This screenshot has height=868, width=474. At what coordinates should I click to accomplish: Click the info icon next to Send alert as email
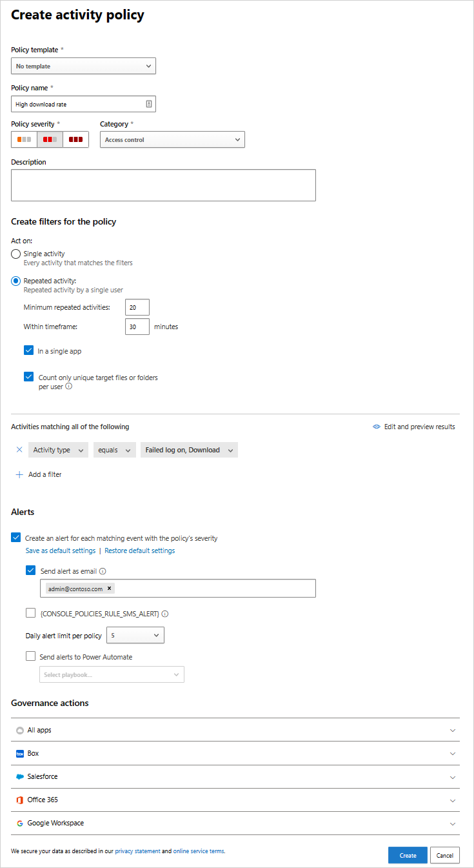(103, 570)
